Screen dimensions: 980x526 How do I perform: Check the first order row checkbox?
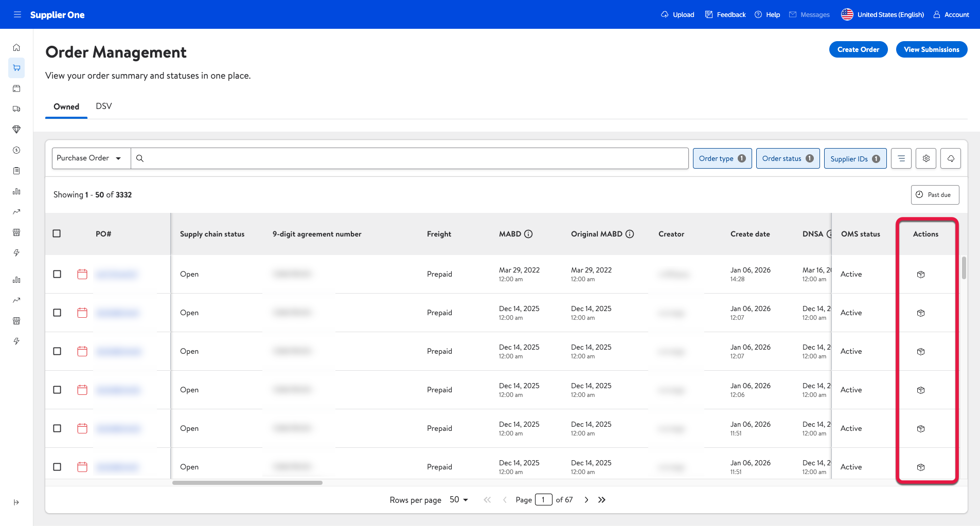[x=57, y=274]
